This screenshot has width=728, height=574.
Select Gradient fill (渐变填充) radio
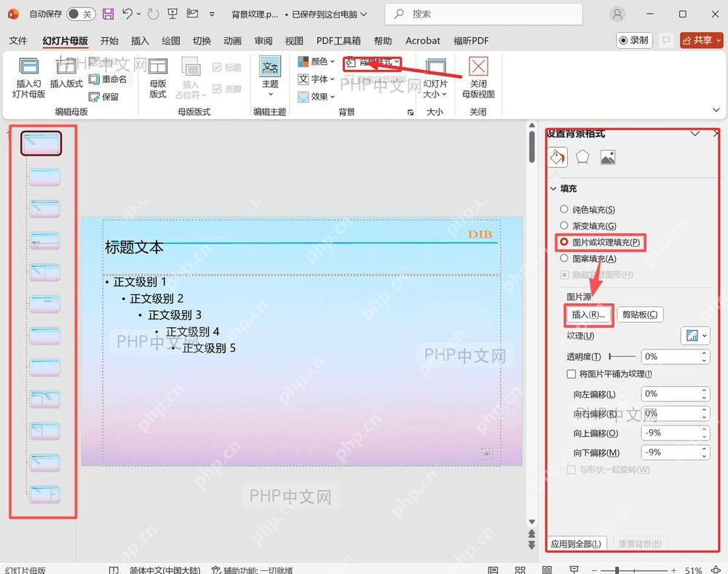coord(564,226)
